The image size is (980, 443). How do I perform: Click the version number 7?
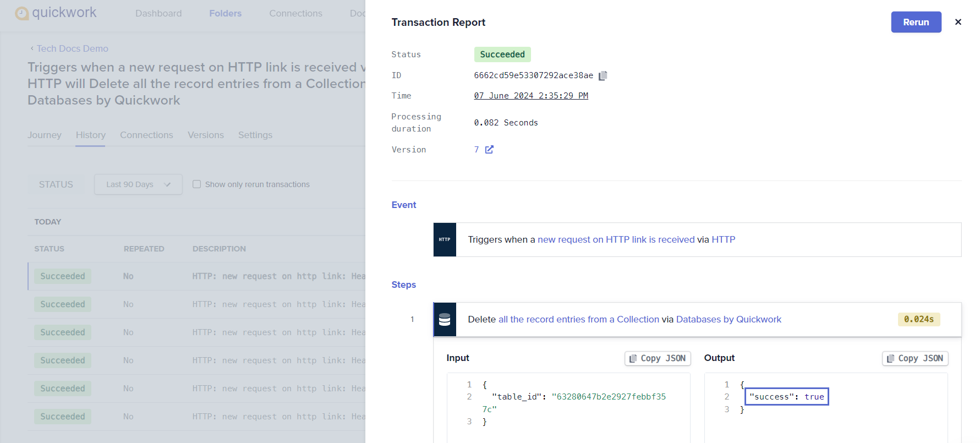tap(477, 150)
